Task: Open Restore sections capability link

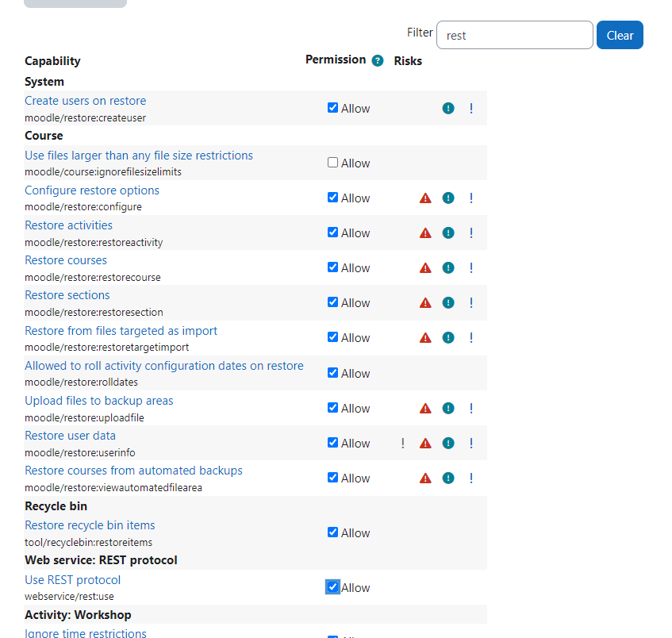Action: tap(67, 295)
